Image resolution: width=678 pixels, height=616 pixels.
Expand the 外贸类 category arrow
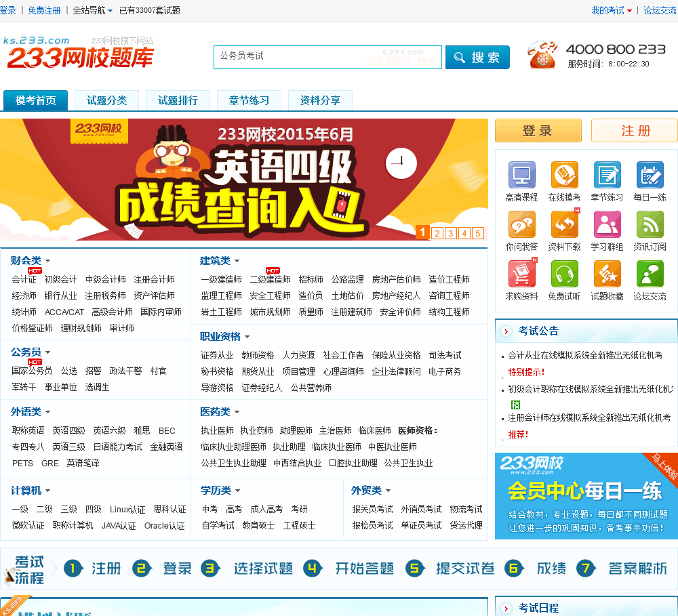tap(388, 491)
